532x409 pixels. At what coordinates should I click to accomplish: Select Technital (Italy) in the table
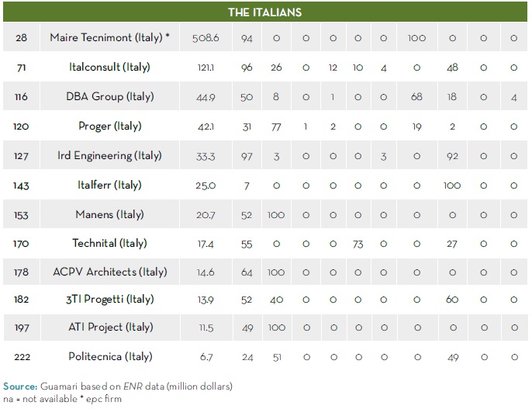[x=109, y=244]
